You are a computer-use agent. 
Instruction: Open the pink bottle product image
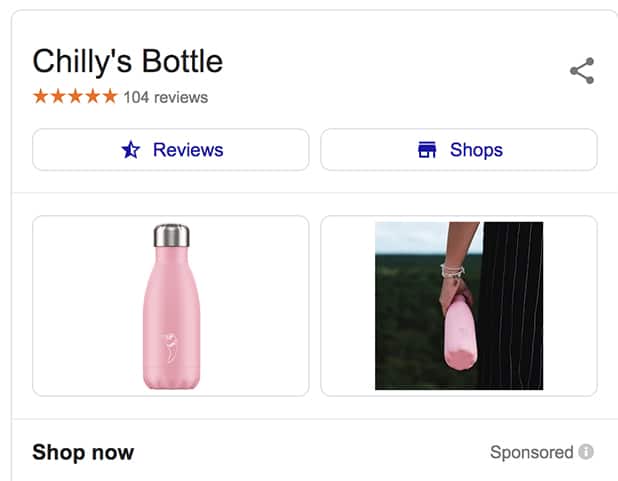[171, 305]
